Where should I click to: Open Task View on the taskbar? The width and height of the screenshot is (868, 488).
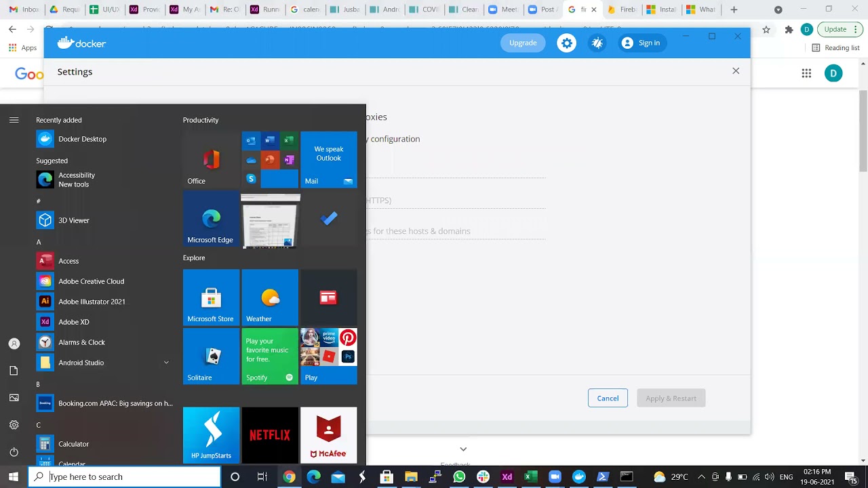click(262, 477)
